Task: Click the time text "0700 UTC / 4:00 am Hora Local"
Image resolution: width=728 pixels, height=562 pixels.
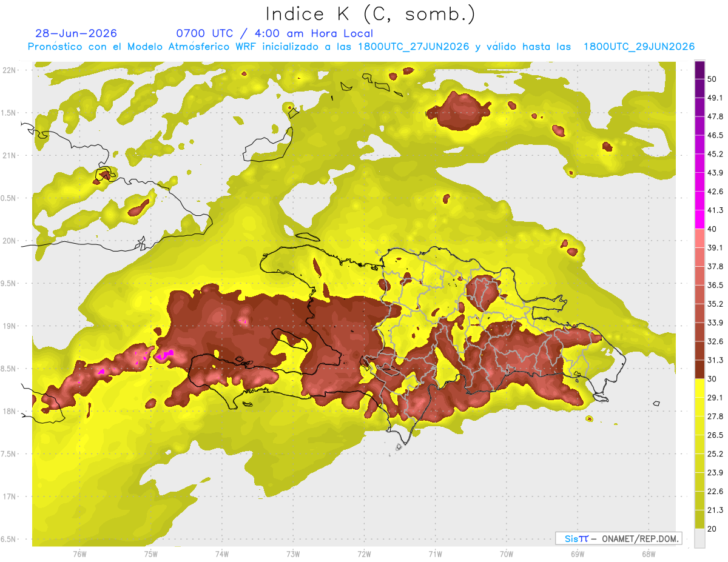Action: [274, 33]
